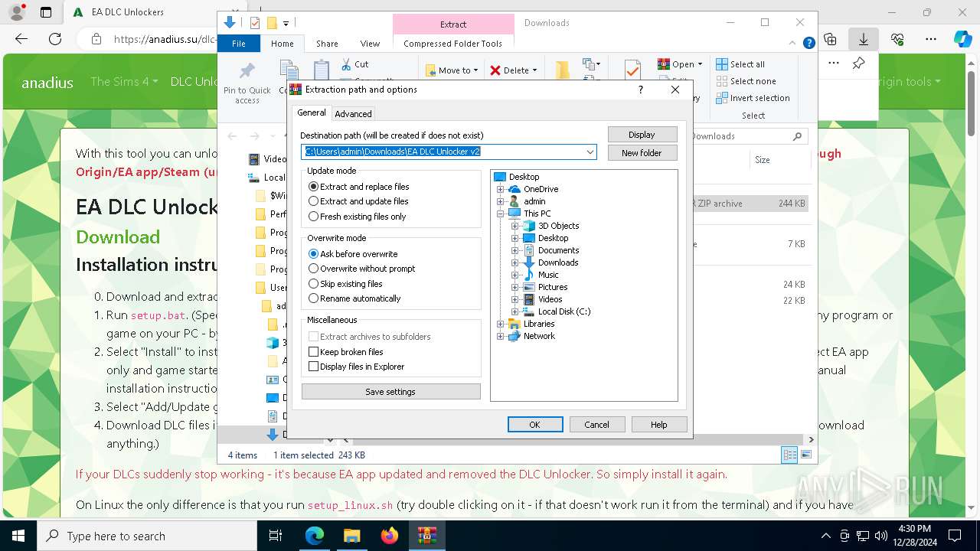Refresh the browser page
The height and width of the screenshot is (551, 980).
tap(55, 39)
